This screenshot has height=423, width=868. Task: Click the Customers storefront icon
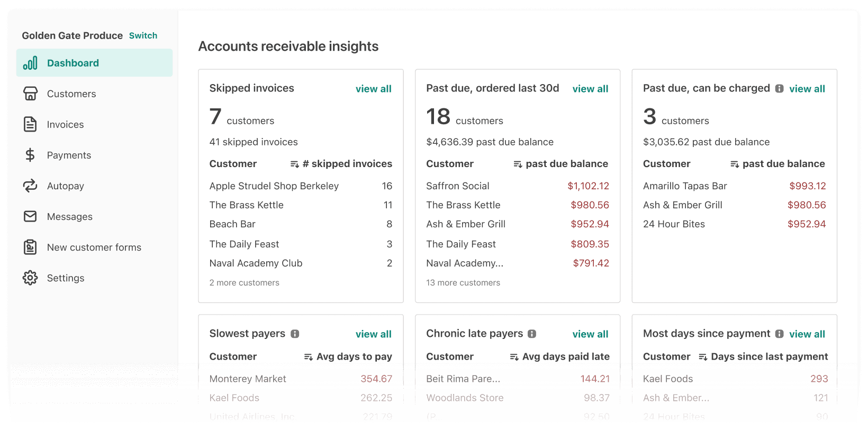pos(30,94)
